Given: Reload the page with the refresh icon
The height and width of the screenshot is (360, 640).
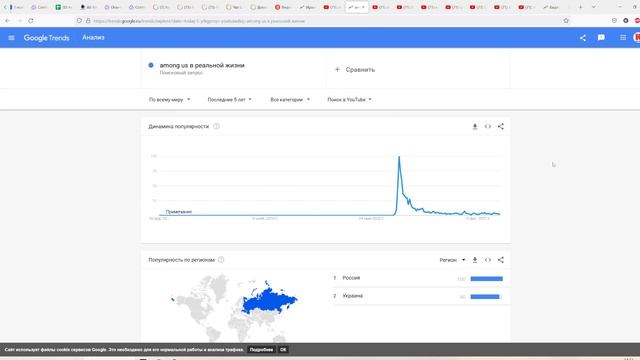Looking at the screenshot, I should [x=31, y=20].
